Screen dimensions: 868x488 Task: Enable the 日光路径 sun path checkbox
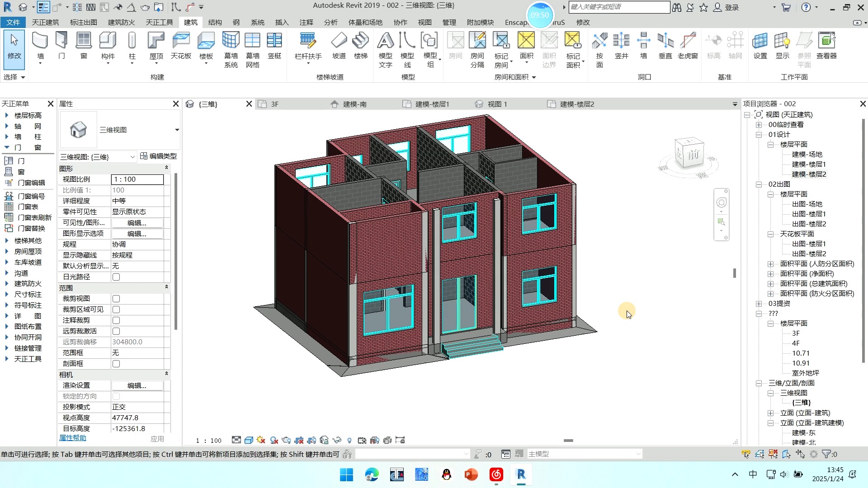point(115,277)
